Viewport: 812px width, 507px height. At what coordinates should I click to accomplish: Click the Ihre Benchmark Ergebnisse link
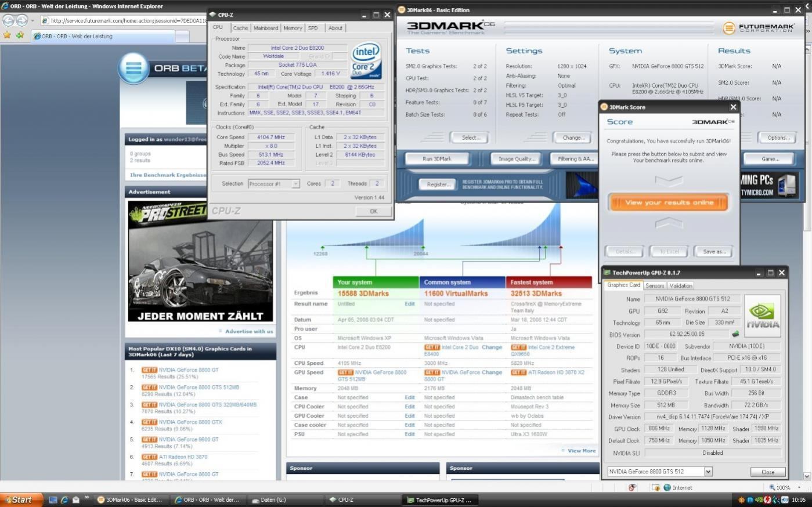pyautogui.click(x=168, y=175)
